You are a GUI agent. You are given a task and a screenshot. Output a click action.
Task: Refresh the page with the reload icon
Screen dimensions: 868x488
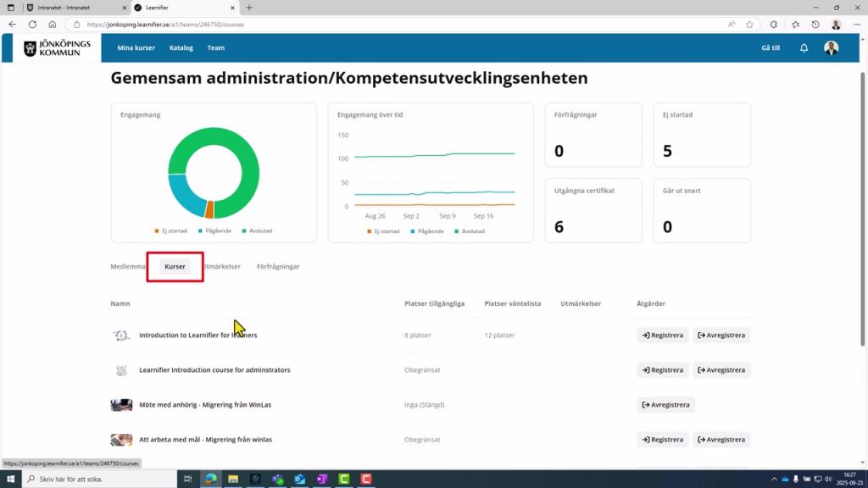(x=32, y=25)
